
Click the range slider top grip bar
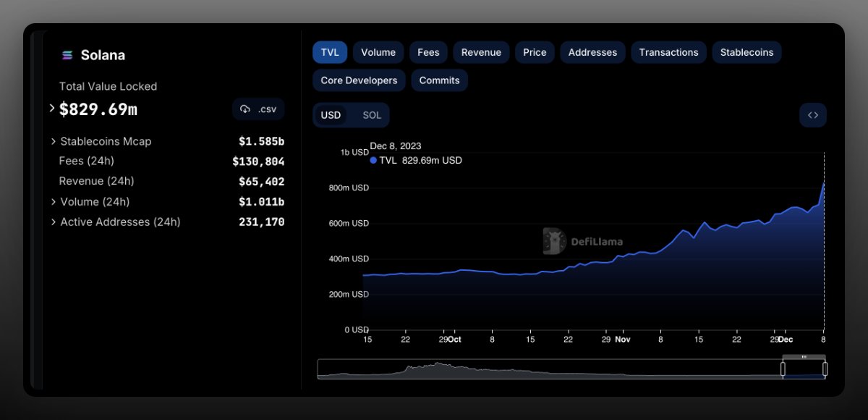click(804, 357)
